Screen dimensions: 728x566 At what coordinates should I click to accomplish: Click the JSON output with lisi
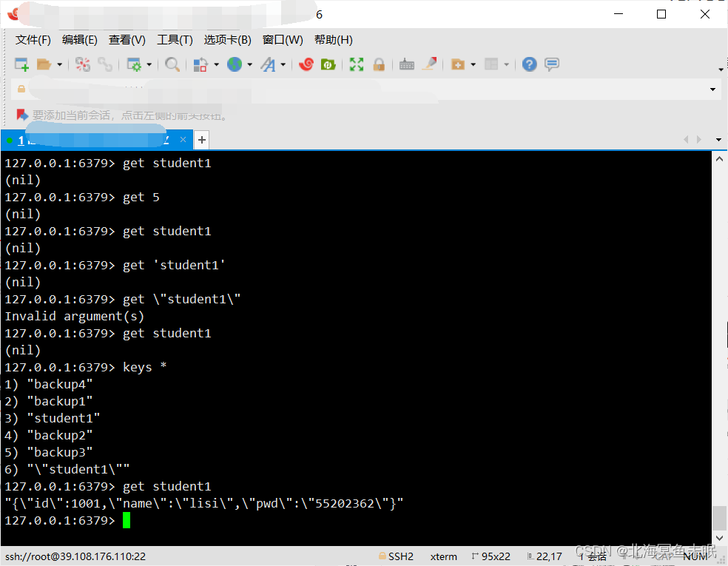pos(204,504)
